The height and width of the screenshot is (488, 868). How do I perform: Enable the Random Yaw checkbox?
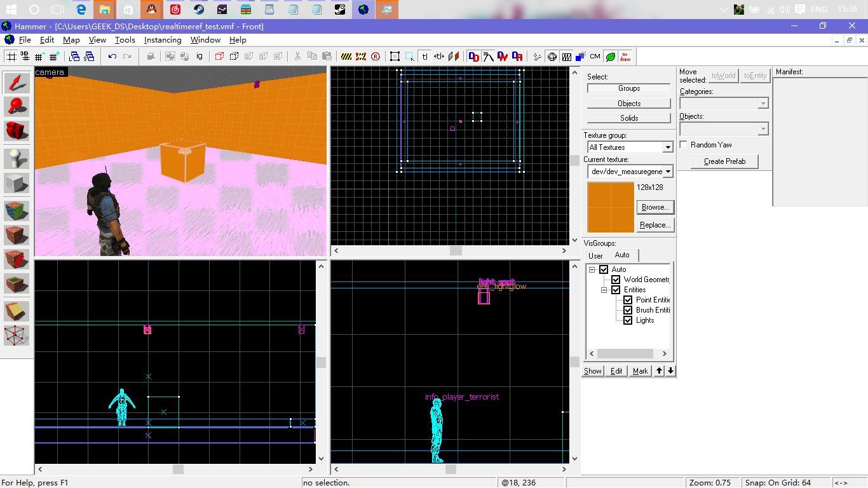684,145
